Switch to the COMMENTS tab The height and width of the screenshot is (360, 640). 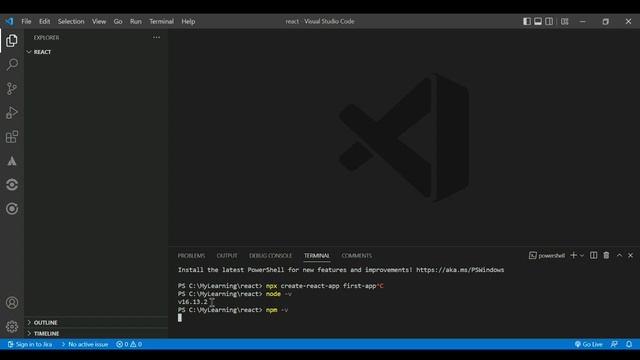coord(357,256)
